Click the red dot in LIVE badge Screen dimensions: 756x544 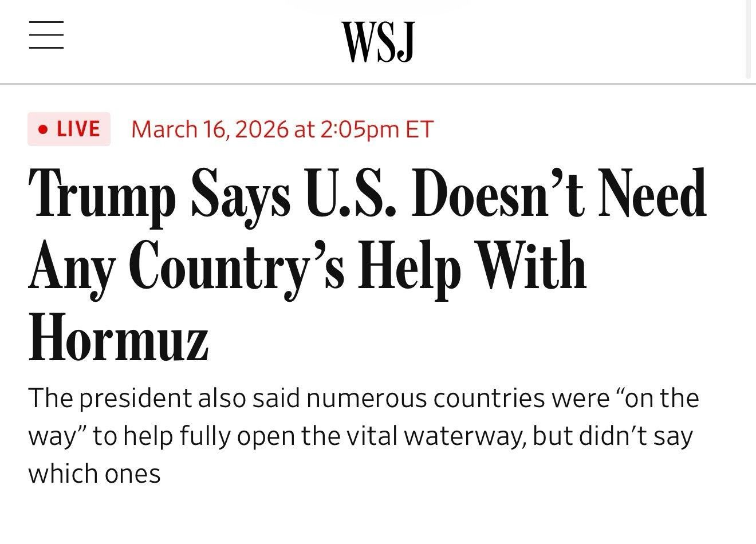[x=42, y=129]
